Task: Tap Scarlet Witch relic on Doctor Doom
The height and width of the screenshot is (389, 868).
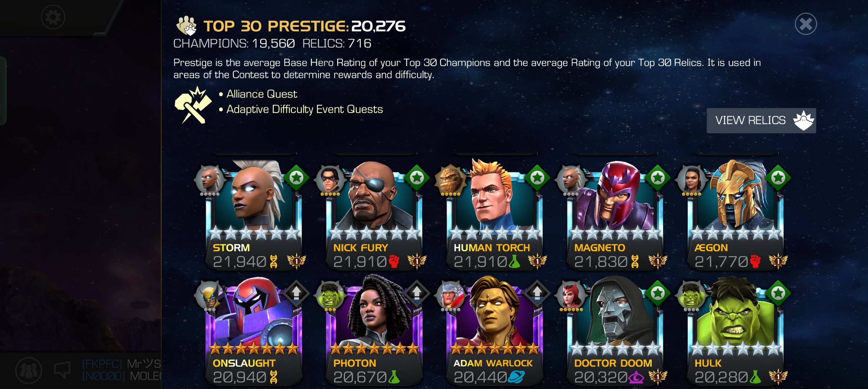Action: (571, 296)
